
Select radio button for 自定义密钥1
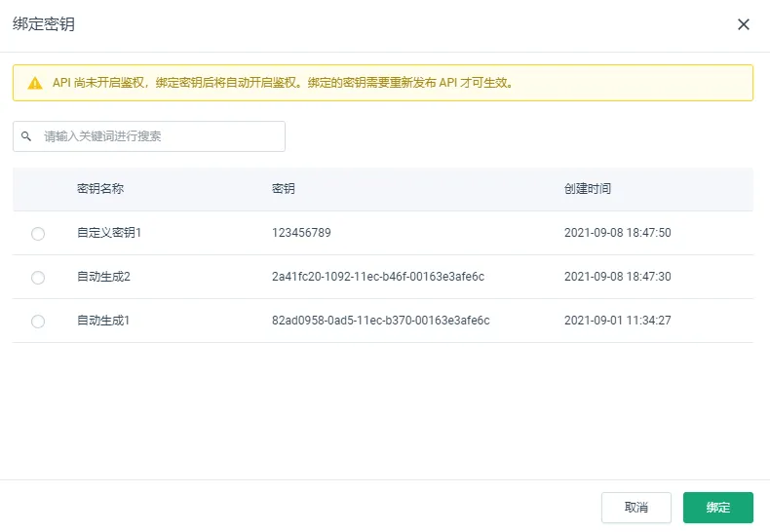point(38,234)
